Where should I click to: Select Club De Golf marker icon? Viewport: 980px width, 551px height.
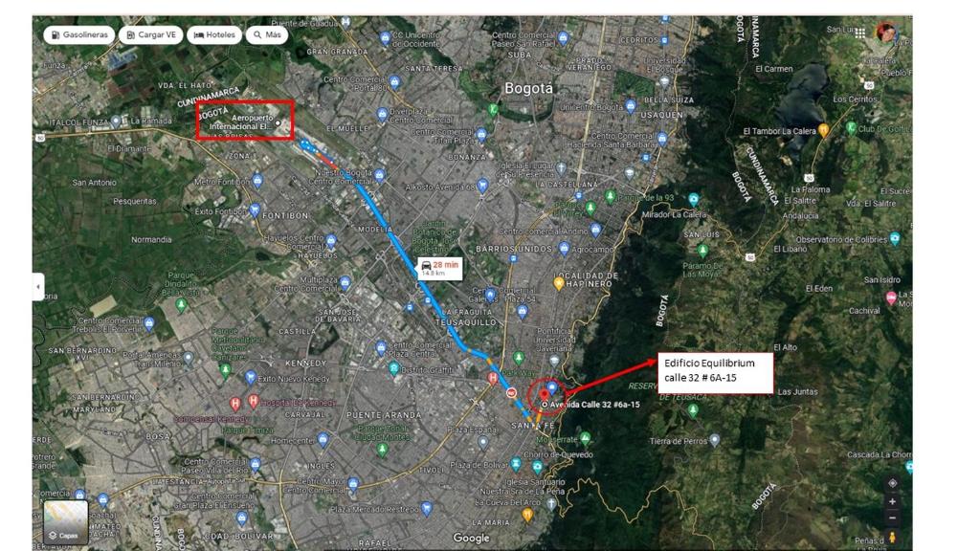pos(851,128)
